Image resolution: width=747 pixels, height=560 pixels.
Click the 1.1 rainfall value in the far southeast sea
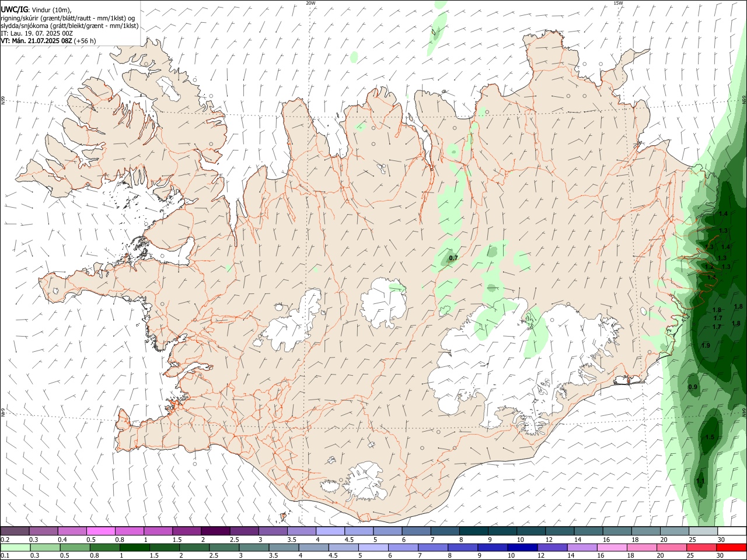[700, 481]
